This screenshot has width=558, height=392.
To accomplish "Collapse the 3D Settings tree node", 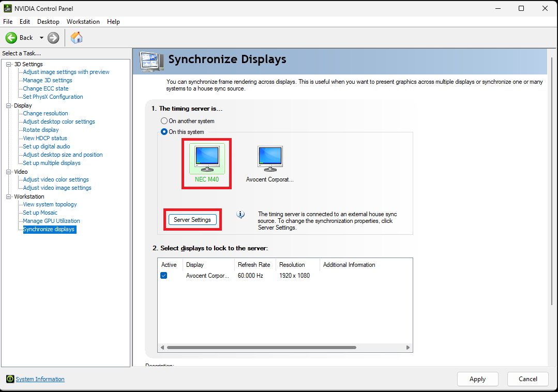I will tap(9, 64).
